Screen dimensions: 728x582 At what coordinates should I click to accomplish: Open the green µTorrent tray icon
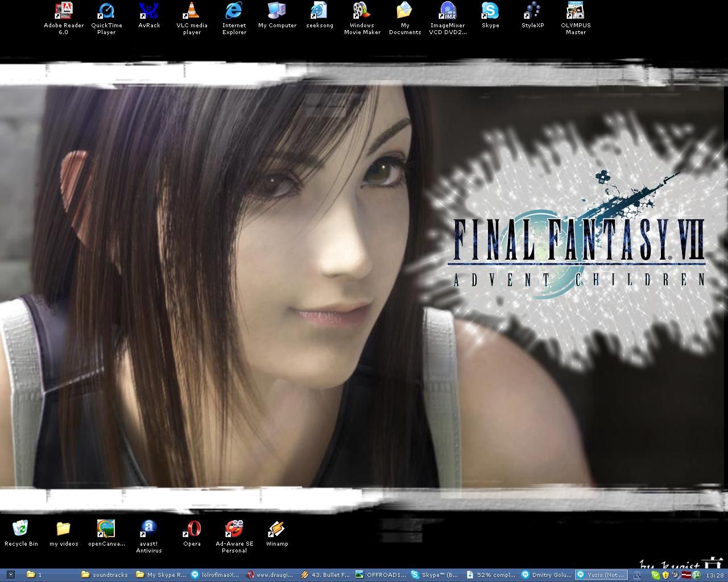(x=696, y=575)
